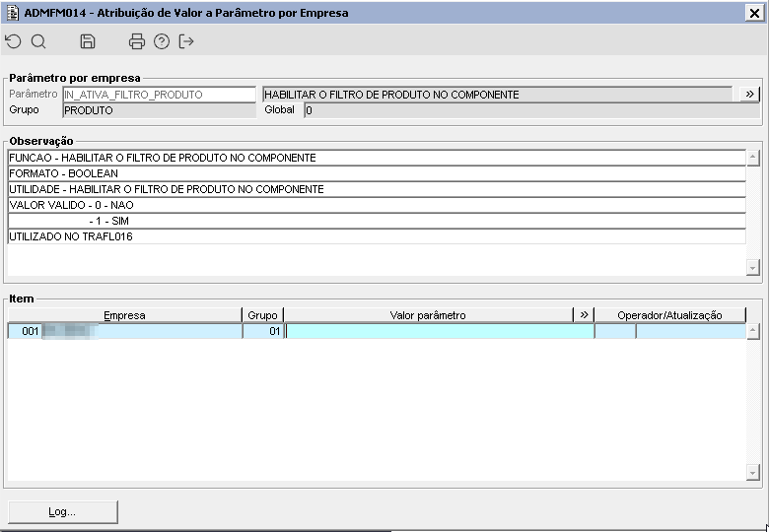The height and width of the screenshot is (532, 769).
Task: Select observation line 'FORMATO - BOOLEAN'
Action: [x=377, y=173]
